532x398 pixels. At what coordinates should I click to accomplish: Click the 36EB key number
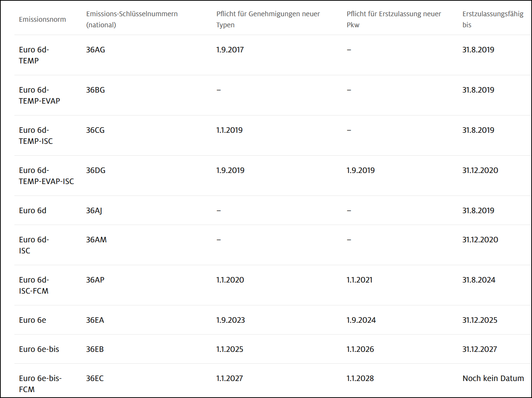(x=95, y=349)
